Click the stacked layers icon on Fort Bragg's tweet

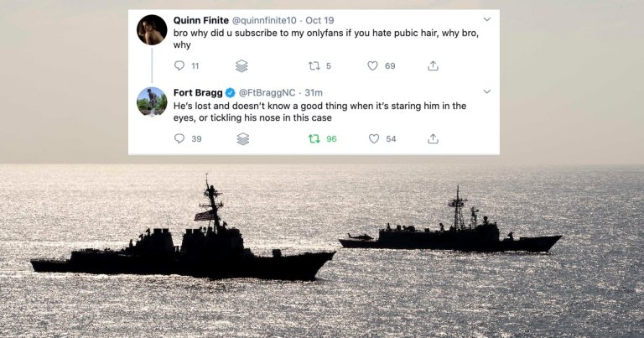(x=242, y=138)
